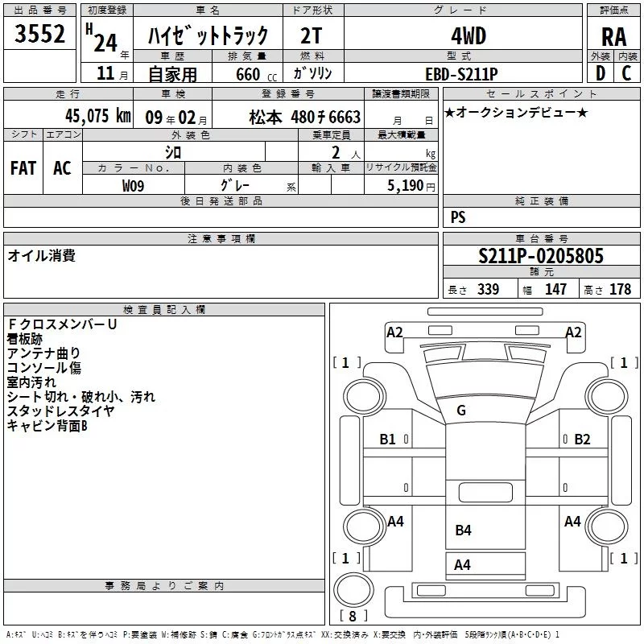Viewport: 644px width, 644px height.
Task: Select the 純正装備 header
Action: click(541, 200)
